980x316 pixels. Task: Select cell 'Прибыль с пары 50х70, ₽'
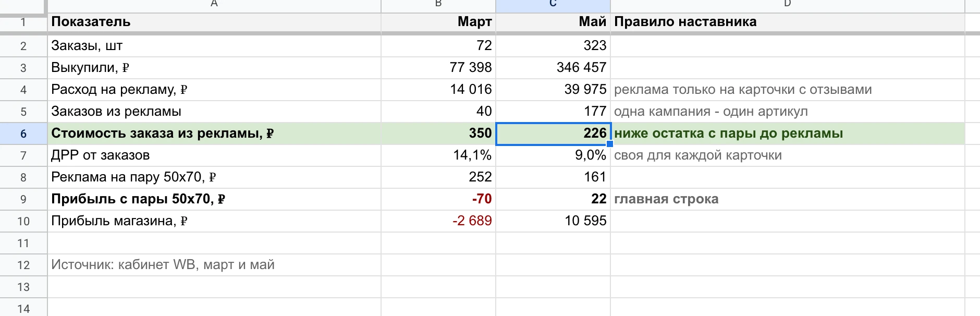pyautogui.click(x=214, y=199)
